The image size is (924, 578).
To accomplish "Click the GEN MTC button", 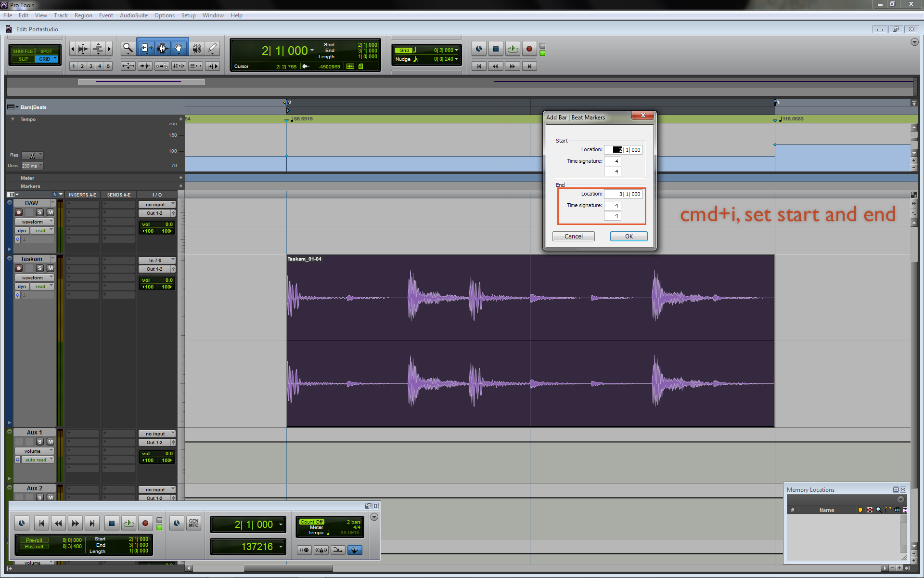I will [193, 523].
